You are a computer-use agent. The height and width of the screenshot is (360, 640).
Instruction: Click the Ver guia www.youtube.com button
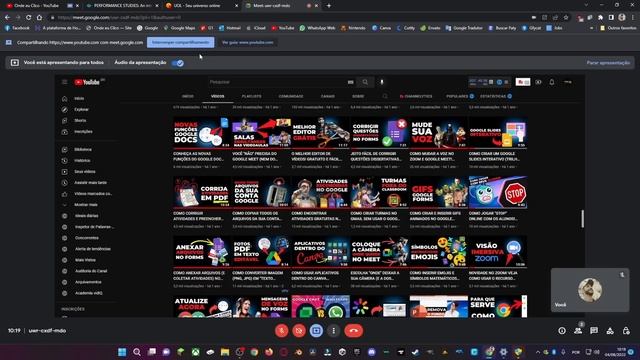248,42
